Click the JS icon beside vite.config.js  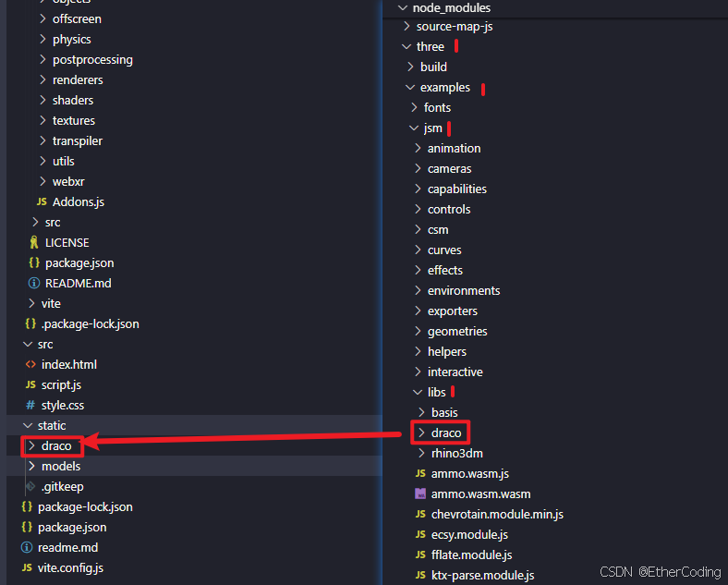27,567
